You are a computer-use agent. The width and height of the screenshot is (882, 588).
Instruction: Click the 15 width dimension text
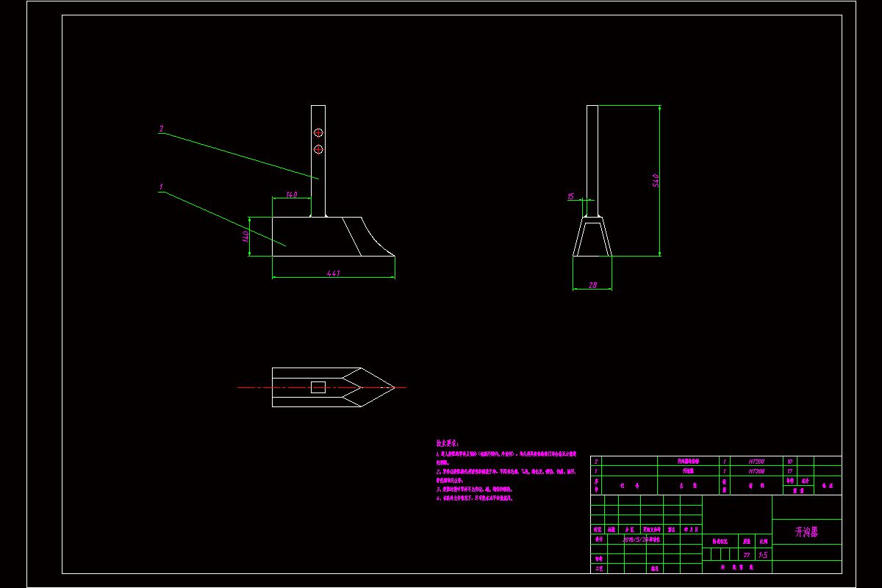coord(570,196)
